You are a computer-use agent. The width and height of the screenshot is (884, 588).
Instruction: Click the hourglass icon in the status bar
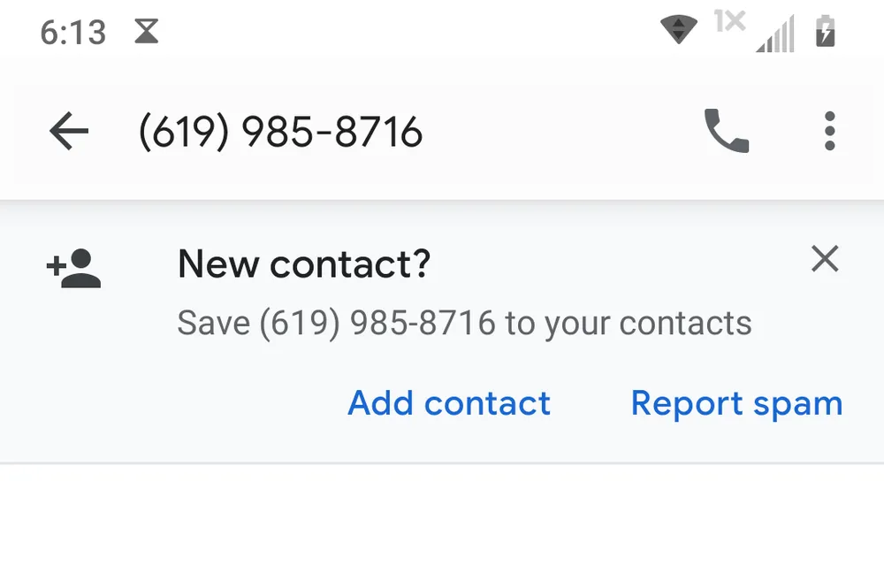tap(146, 32)
